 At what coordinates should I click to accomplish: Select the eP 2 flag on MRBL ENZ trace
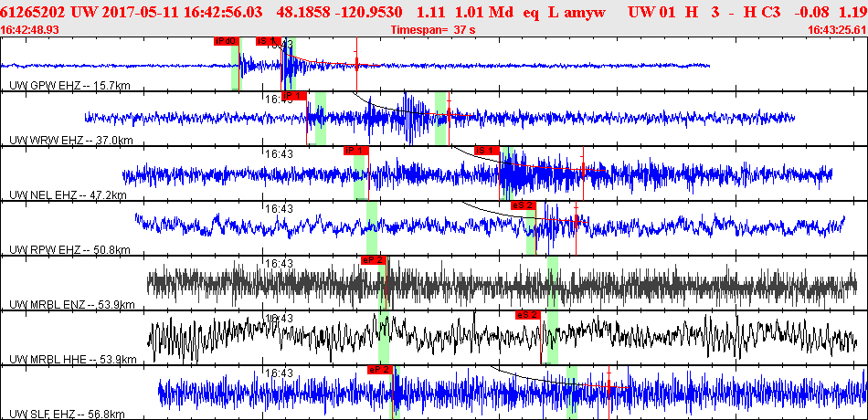tap(373, 260)
